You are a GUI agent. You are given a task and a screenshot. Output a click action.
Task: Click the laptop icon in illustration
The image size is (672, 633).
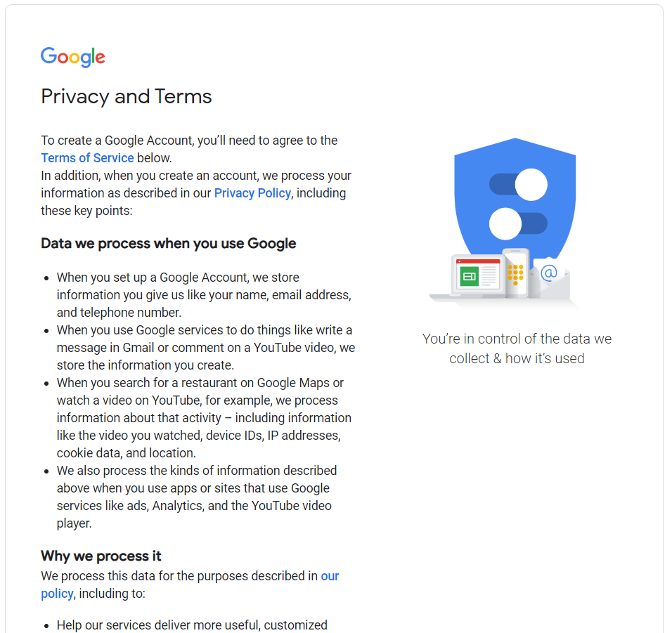(x=470, y=278)
